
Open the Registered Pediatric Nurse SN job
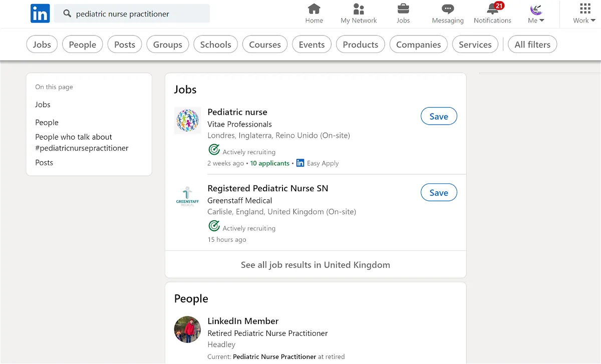[x=268, y=188]
